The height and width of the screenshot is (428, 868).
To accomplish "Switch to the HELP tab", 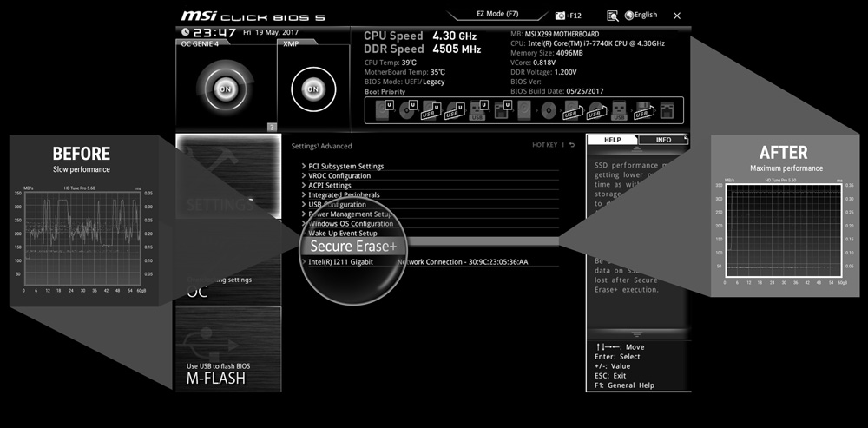I will pyautogui.click(x=612, y=140).
